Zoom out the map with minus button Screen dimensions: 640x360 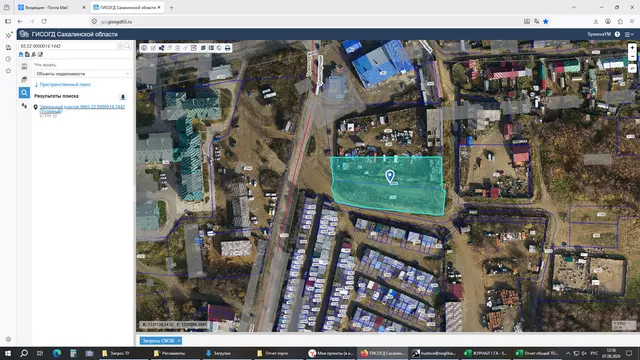pos(632,57)
